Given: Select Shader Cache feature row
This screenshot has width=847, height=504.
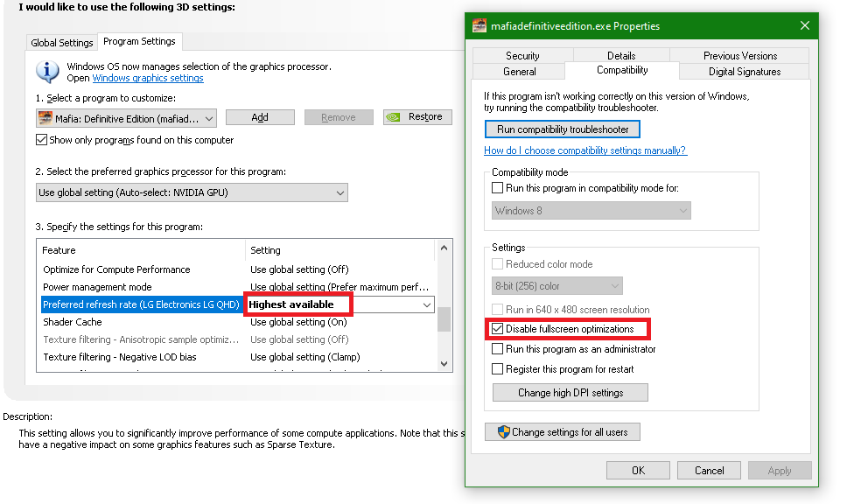Looking at the screenshot, I should [236, 322].
